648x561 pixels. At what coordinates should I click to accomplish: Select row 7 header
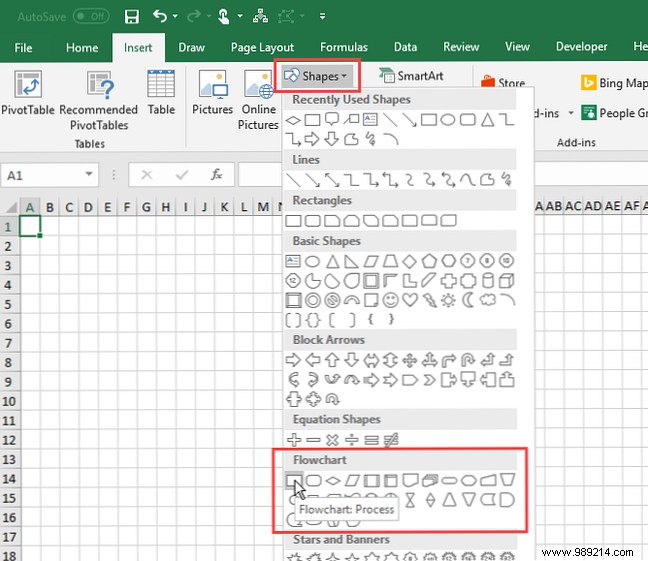[9, 343]
